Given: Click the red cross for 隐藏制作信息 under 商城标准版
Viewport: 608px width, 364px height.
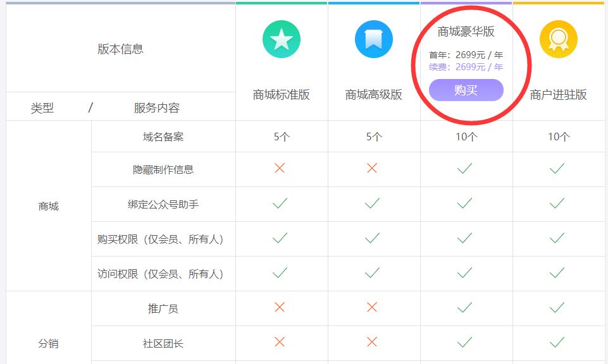Looking at the screenshot, I should 281,169.
